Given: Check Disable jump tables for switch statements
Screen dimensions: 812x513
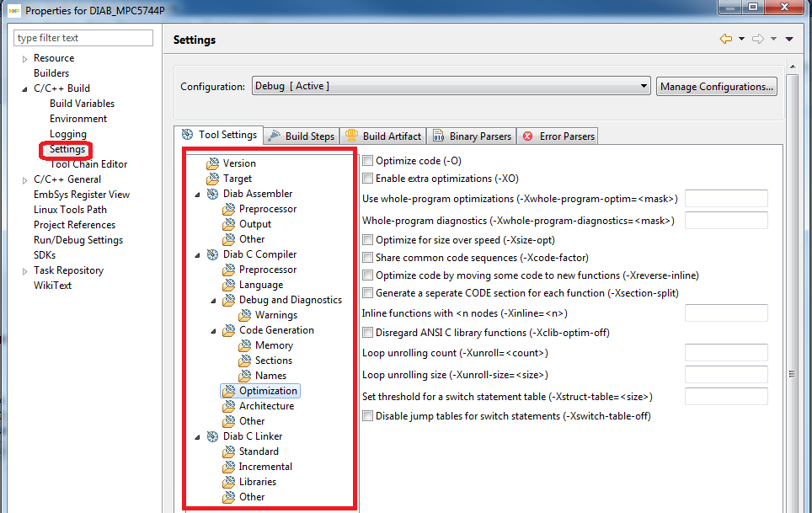Looking at the screenshot, I should [368, 415].
